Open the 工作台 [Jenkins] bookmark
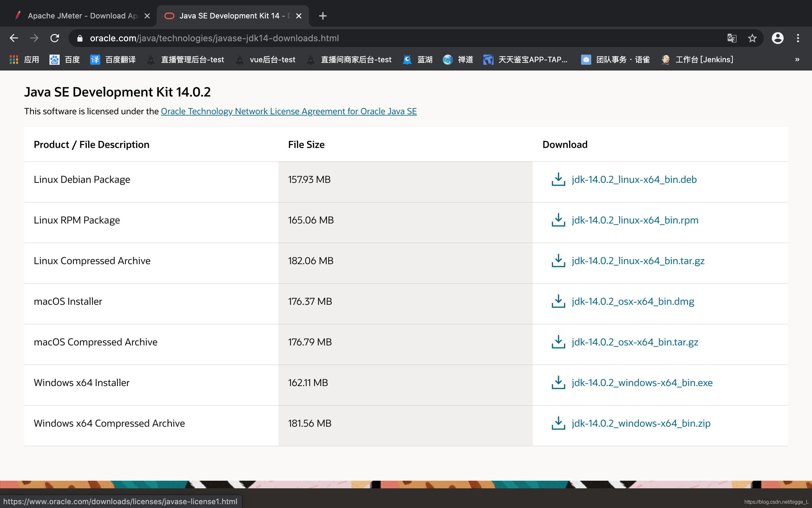Image resolution: width=812 pixels, height=508 pixels. [x=697, y=59]
